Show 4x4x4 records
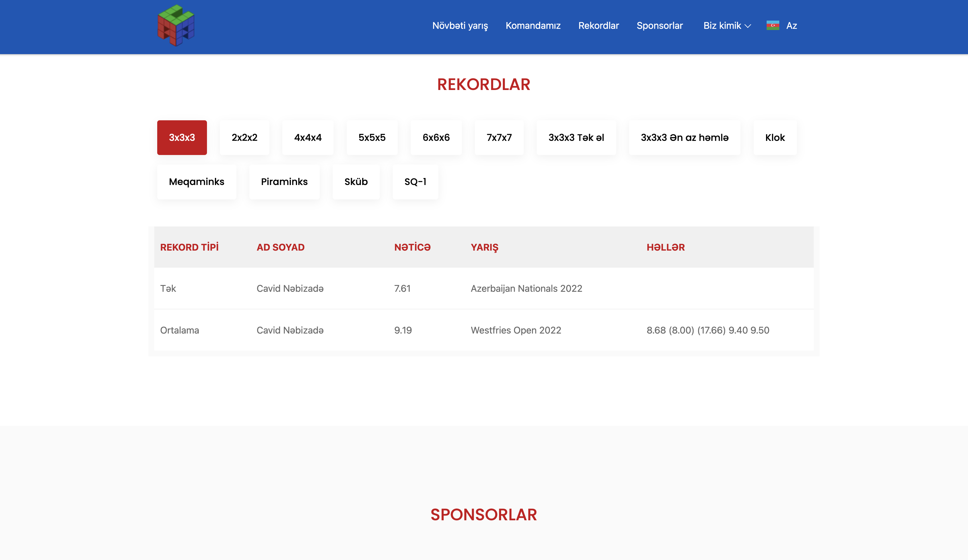This screenshot has height=560, width=968. click(x=308, y=137)
